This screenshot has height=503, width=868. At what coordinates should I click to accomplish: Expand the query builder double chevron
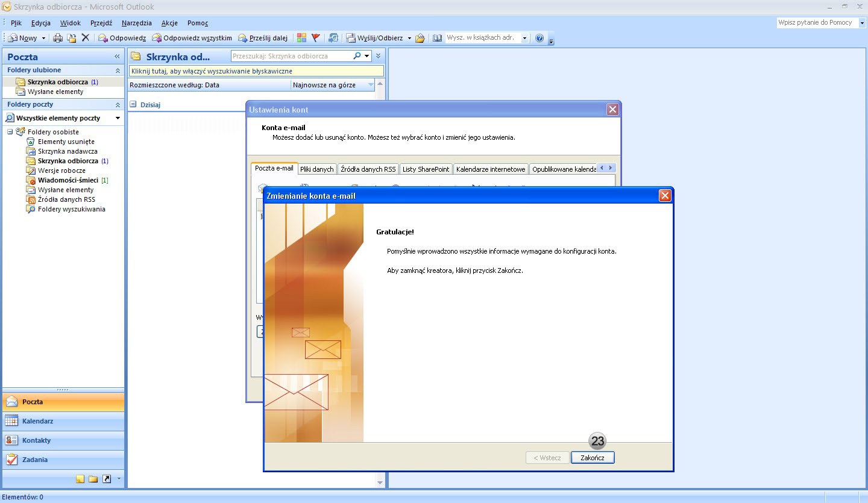[x=378, y=56]
